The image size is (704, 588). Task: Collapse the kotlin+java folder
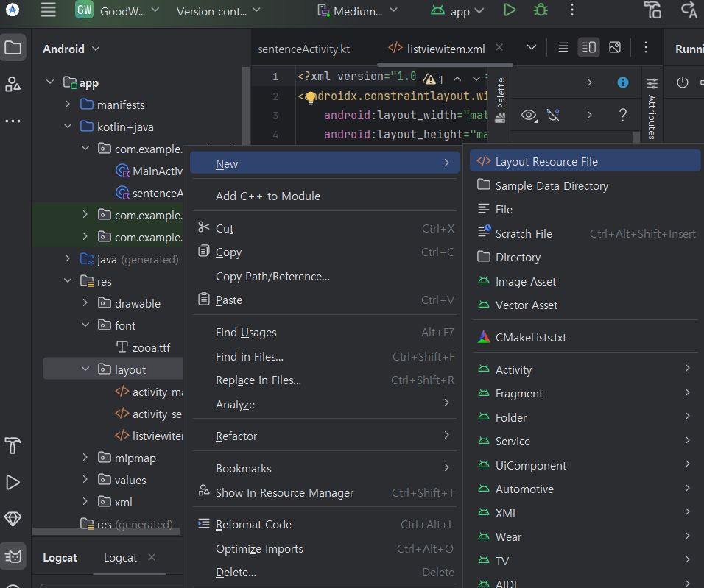68,127
